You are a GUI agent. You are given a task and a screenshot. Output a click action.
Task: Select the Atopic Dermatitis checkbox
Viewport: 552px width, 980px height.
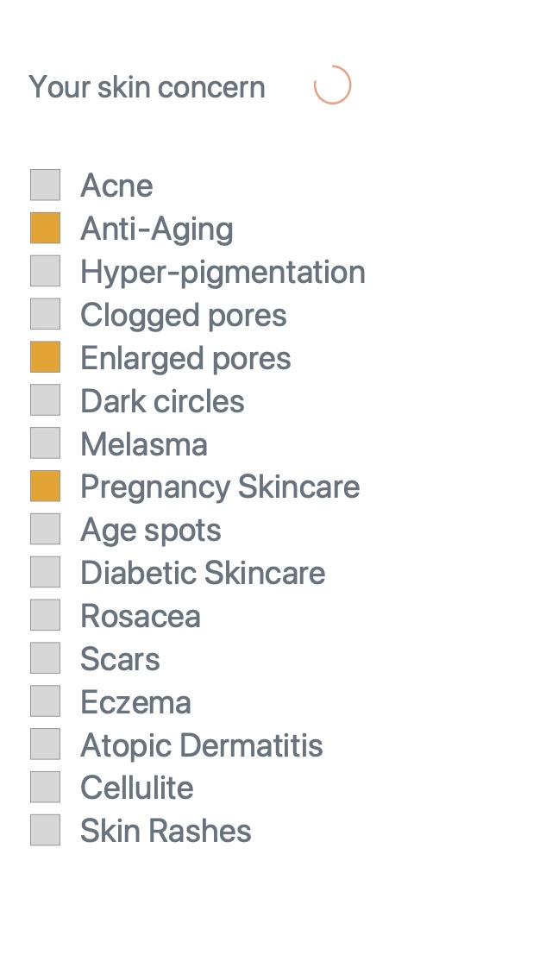45,744
